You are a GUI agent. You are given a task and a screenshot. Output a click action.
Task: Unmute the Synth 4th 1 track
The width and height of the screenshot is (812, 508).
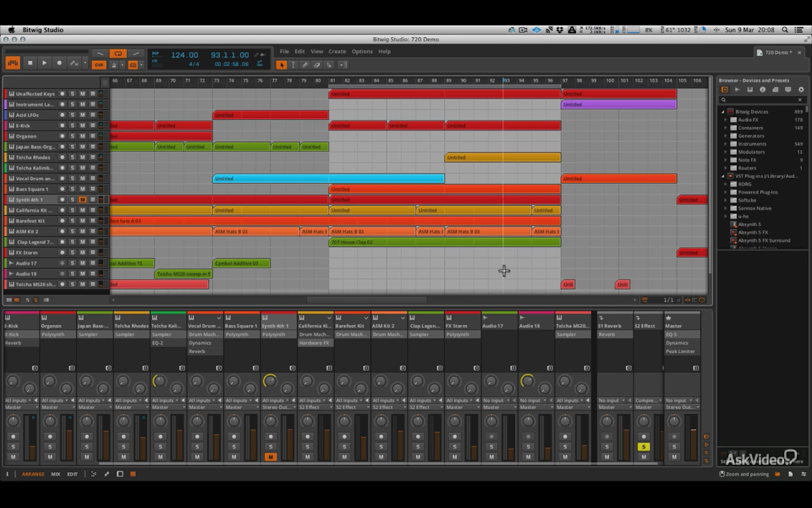[82, 199]
